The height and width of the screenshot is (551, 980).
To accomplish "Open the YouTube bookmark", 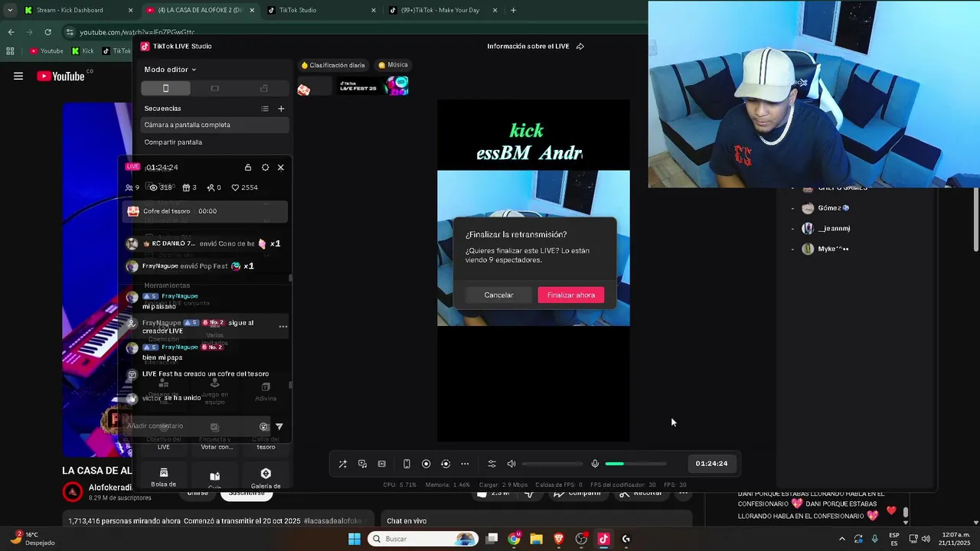I will tap(46, 51).
